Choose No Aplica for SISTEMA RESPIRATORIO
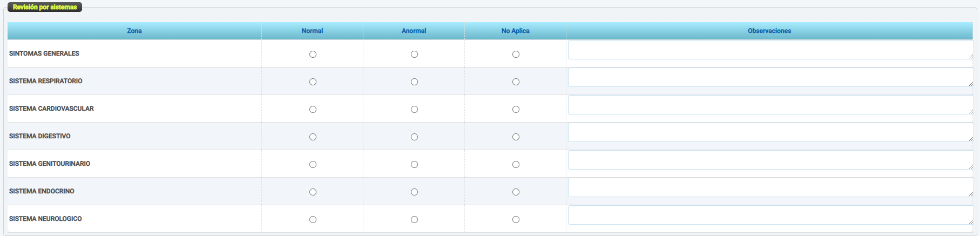Image resolution: width=980 pixels, height=236 pixels. [x=516, y=82]
